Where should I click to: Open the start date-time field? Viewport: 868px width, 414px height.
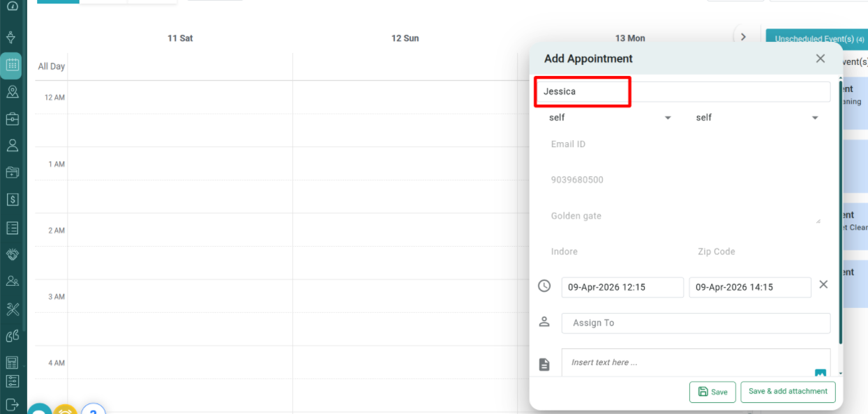pos(622,287)
